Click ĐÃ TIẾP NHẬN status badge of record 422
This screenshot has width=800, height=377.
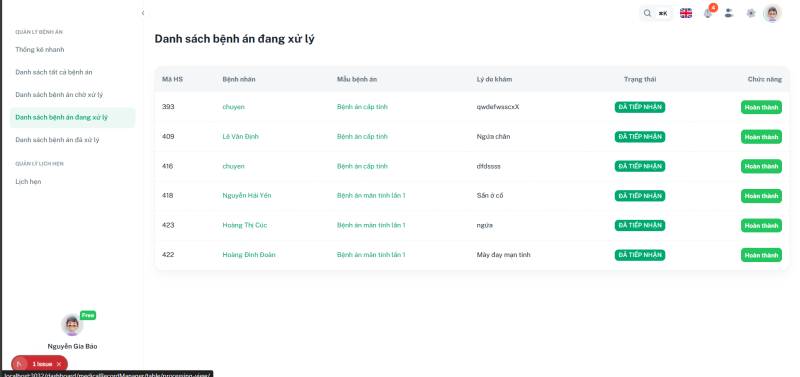(640, 255)
